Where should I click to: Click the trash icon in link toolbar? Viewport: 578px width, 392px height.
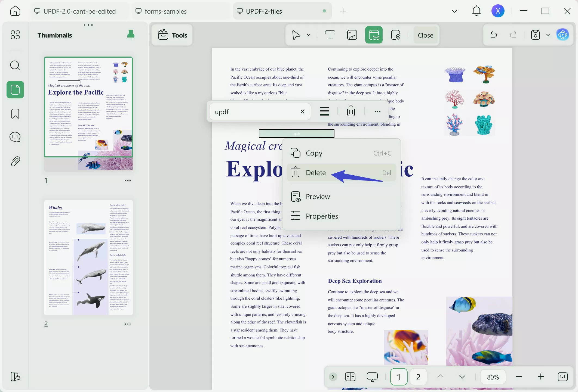pos(351,111)
